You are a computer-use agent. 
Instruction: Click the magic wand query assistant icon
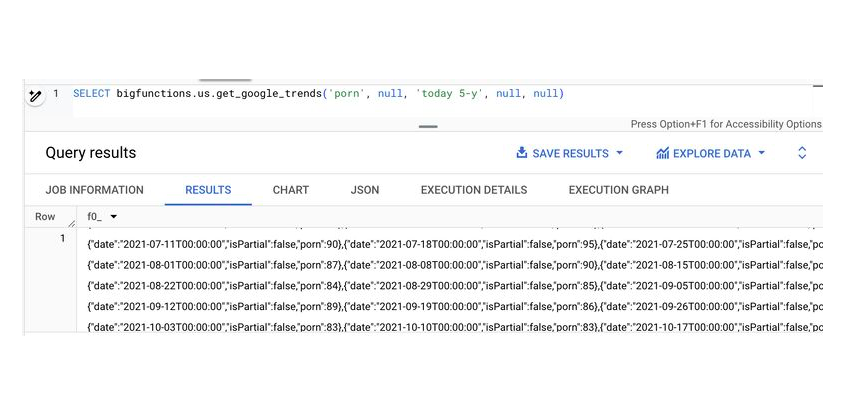(35, 97)
